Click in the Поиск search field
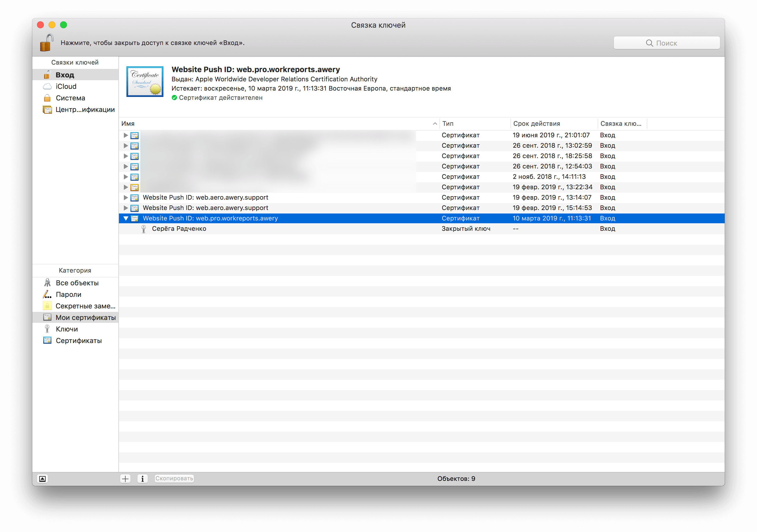This screenshot has height=532, width=757. (x=666, y=43)
